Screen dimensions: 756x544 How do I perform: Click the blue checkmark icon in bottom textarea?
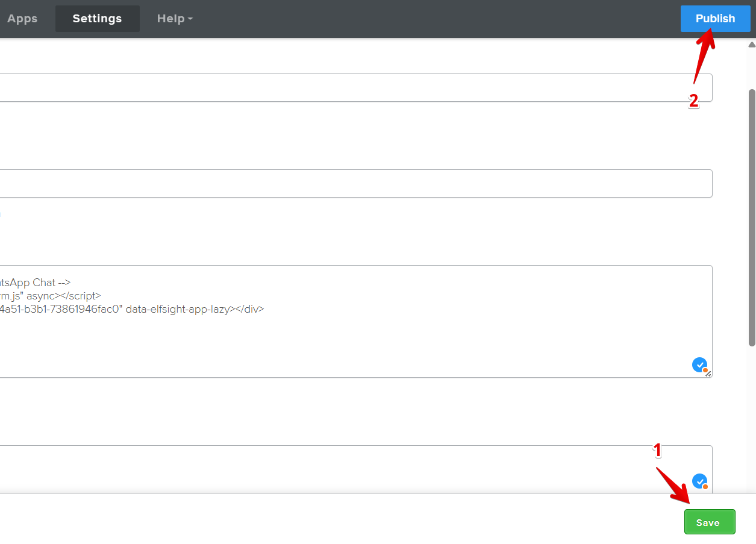(699, 481)
